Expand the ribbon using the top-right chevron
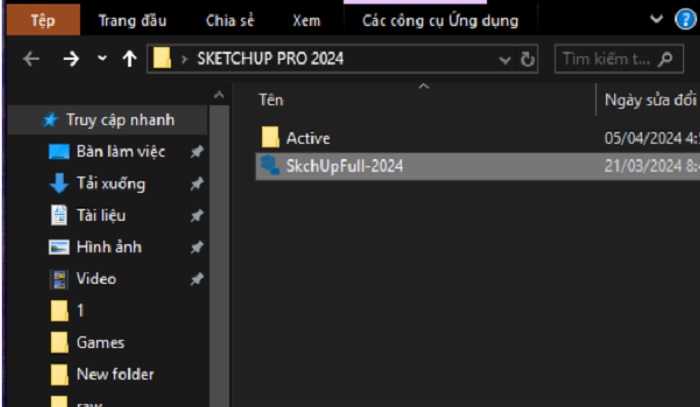This screenshot has height=407, width=700. (657, 19)
